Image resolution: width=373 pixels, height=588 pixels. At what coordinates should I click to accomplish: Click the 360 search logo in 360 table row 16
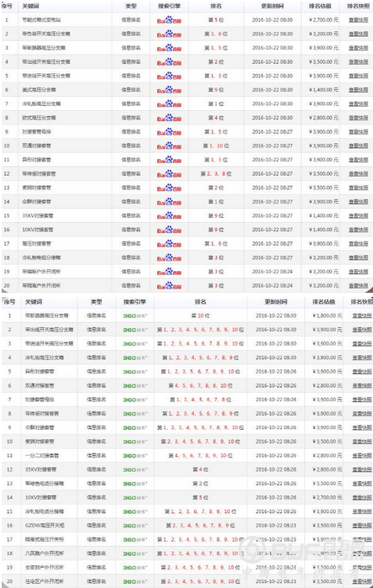[x=134, y=526]
